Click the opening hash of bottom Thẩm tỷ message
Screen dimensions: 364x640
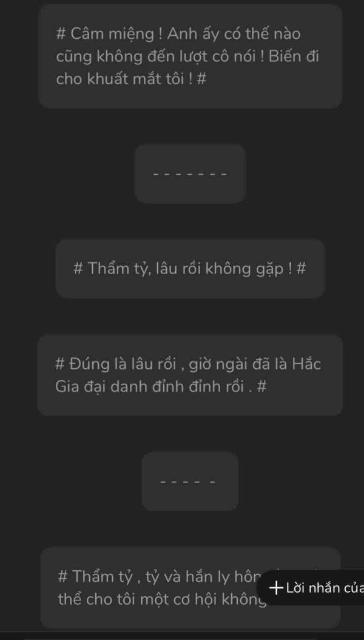pos(62,577)
